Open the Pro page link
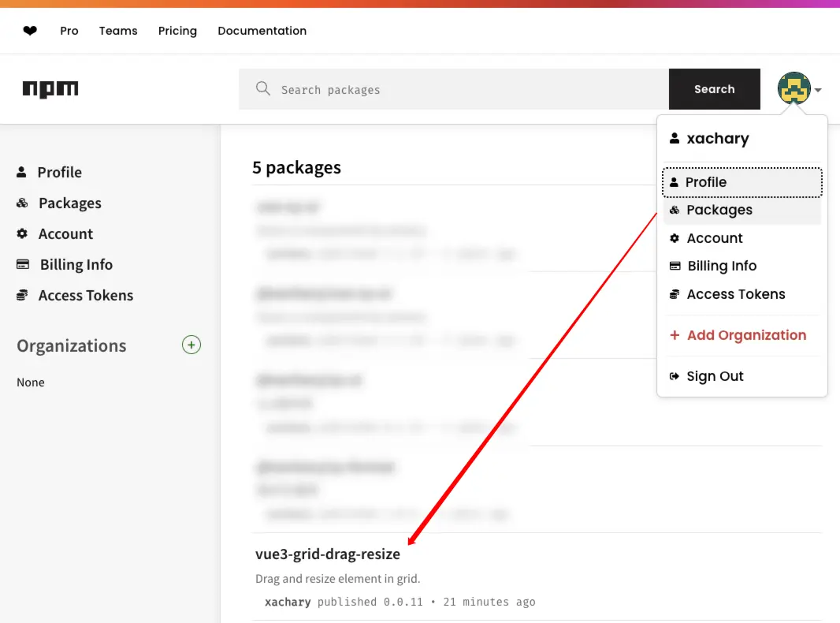 point(69,31)
